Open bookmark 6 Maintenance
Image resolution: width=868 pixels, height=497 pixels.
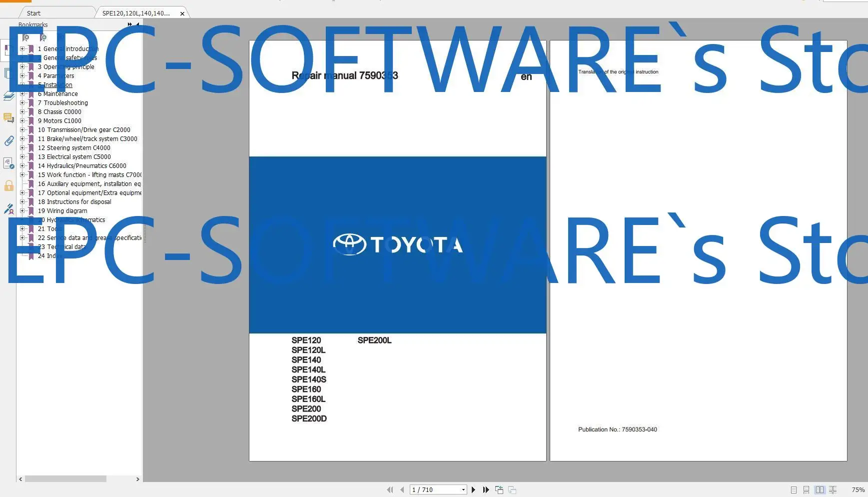57,94
